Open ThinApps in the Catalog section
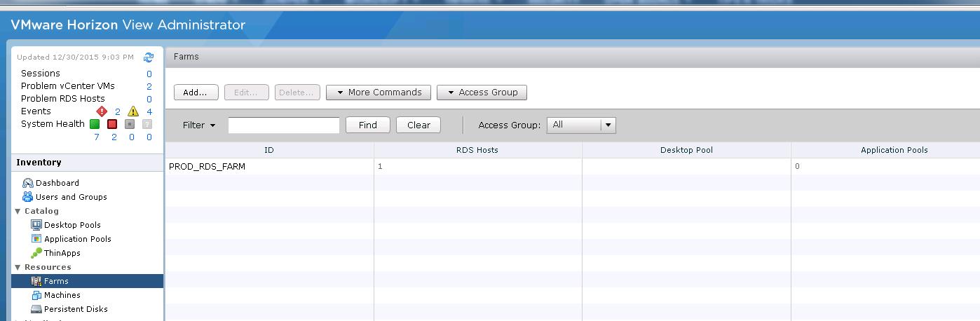Image resolution: width=980 pixels, height=321 pixels. coord(62,253)
